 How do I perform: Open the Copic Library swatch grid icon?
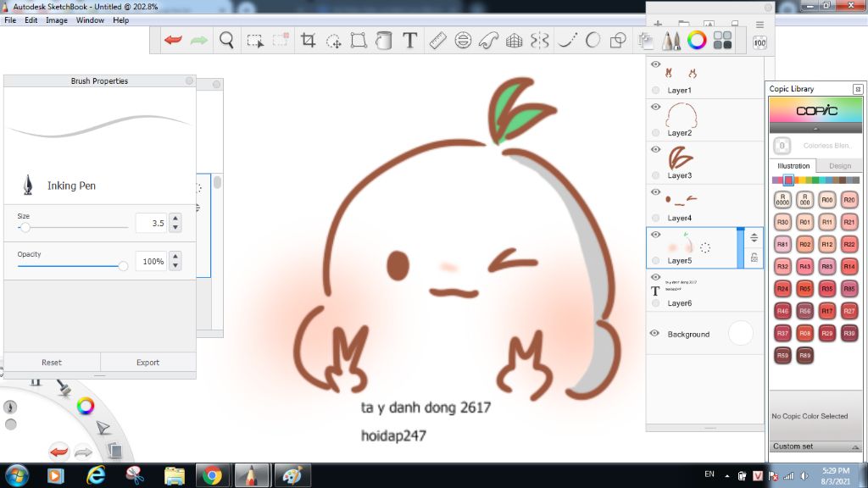pyautogui.click(x=722, y=40)
